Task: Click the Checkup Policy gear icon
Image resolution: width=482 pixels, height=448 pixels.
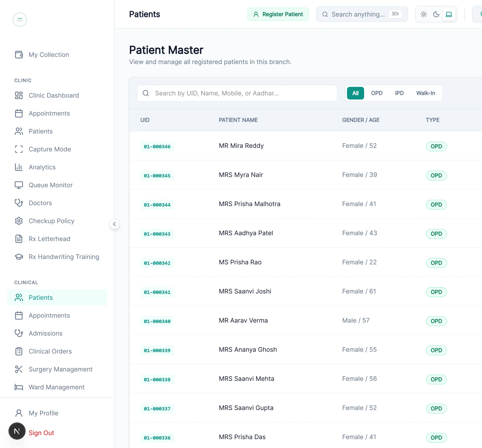Action: 19,221
